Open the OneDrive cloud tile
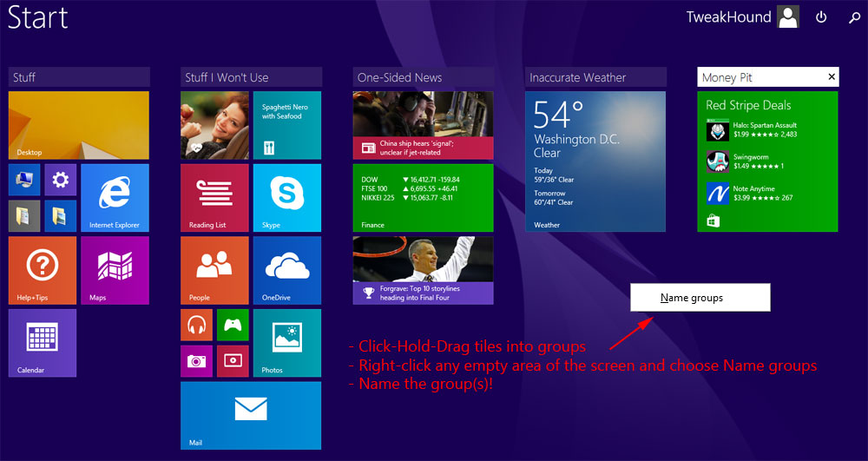868x461 pixels. click(287, 270)
